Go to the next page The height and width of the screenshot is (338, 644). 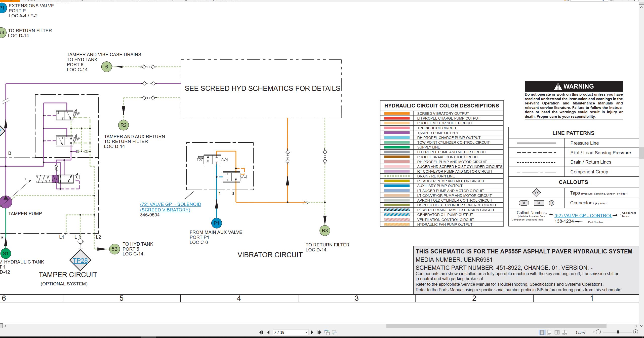coord(312,332)
